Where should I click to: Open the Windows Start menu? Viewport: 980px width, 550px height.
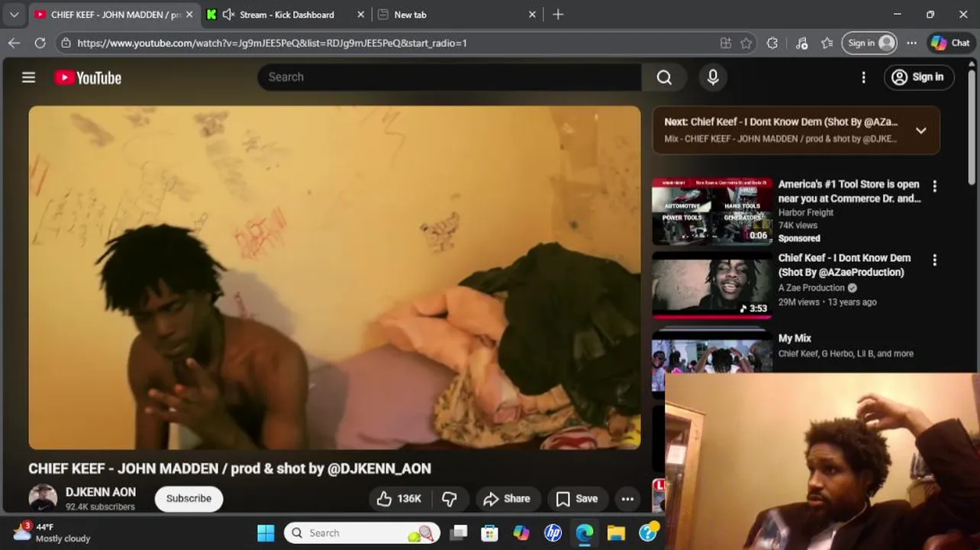pyautogui.click(x=266, y=532)
